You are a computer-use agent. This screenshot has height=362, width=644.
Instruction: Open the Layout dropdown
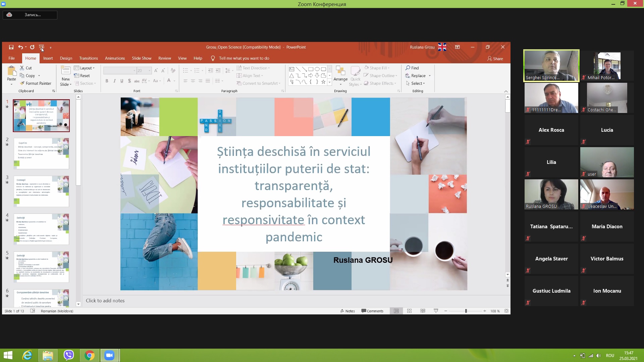coord(84,68)
